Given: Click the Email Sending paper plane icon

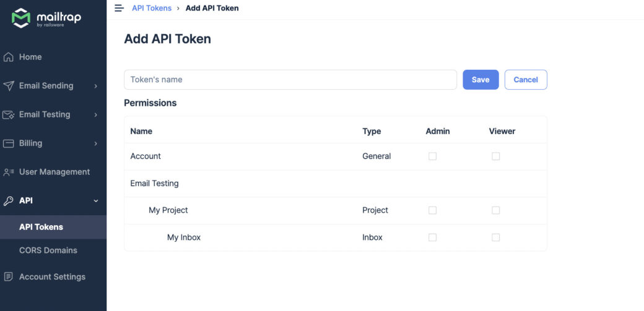Looking at the screenshot, I should (8, 86).
